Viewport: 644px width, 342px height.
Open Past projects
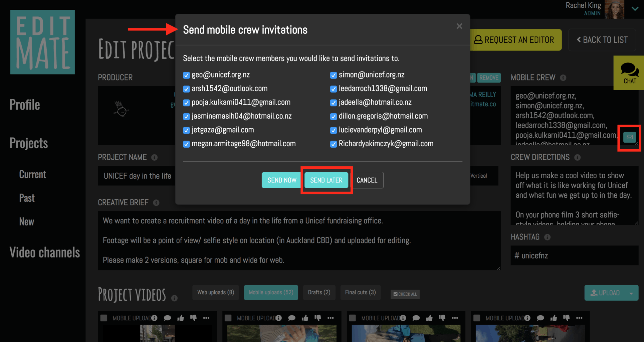coord(27,198)
